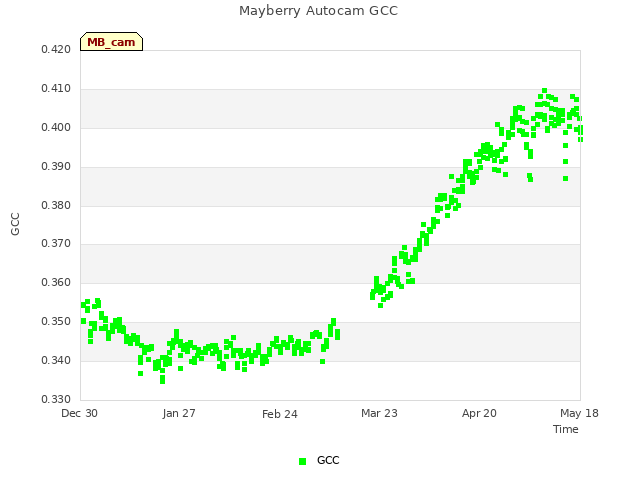Select the Jan 27 x-axis label
This screenshot has height=480, width=640.
[x=179, y=413]
